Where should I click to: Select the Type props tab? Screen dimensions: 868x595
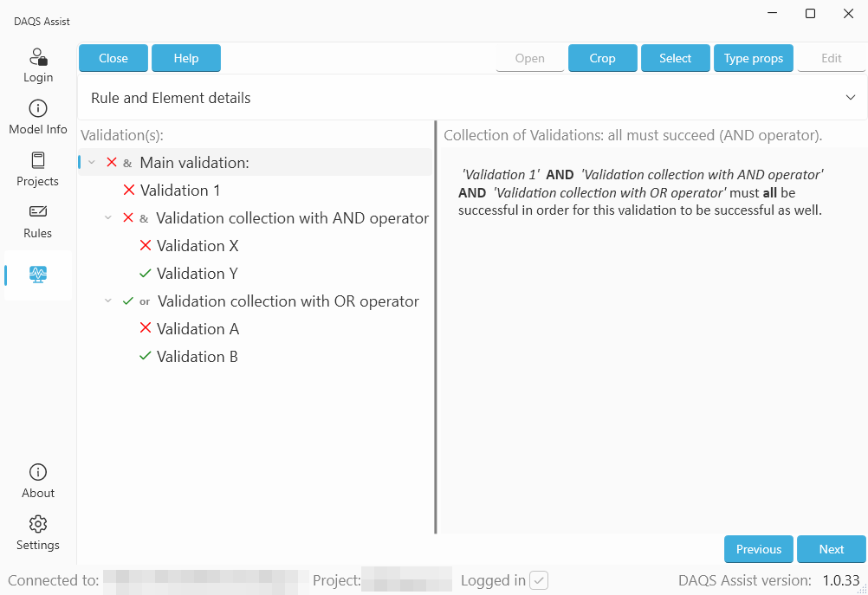pos(753,58)
